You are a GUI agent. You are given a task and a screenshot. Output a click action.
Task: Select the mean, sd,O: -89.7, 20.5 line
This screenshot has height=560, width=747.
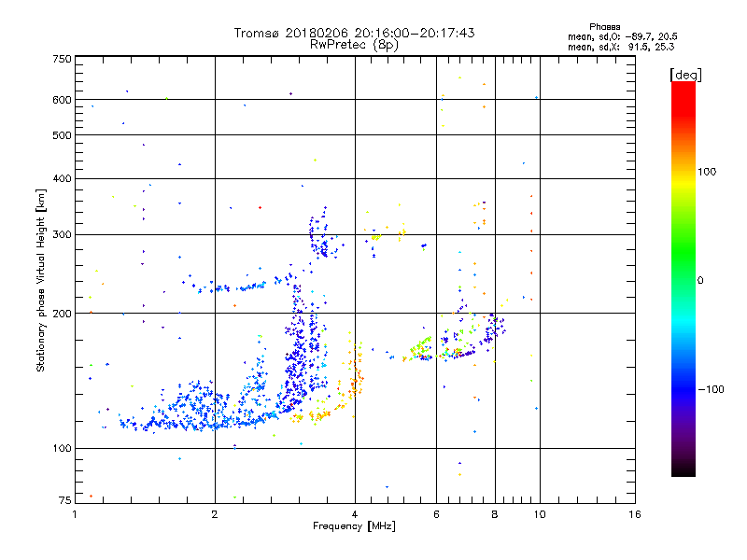[x=622, y=36]
